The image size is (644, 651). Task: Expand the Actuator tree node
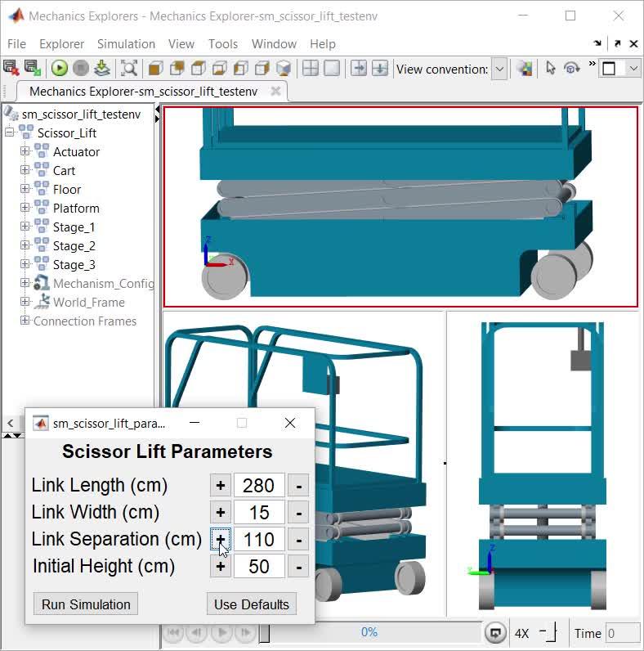(x=25, y=151)
